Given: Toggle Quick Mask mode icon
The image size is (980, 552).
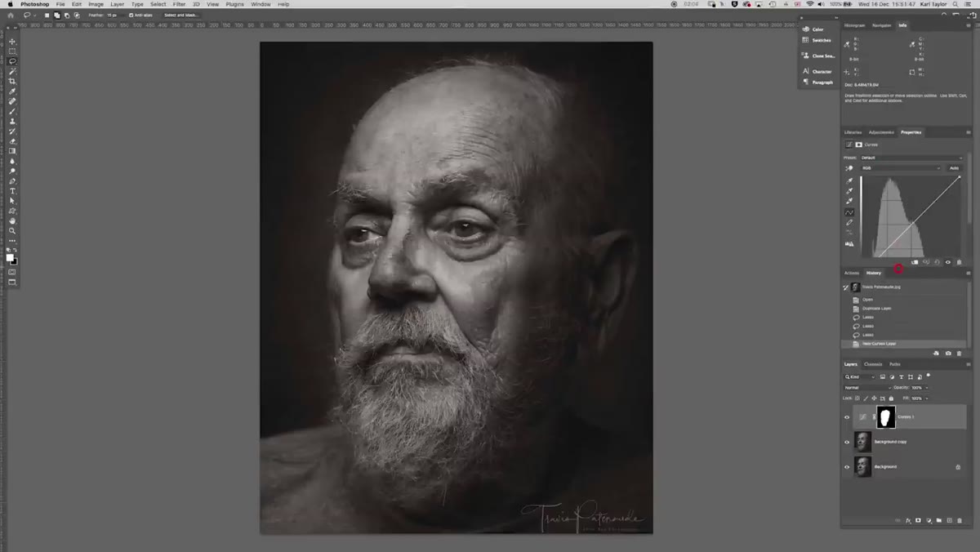Looking at the screenshot, I should [x=12, y=272].
